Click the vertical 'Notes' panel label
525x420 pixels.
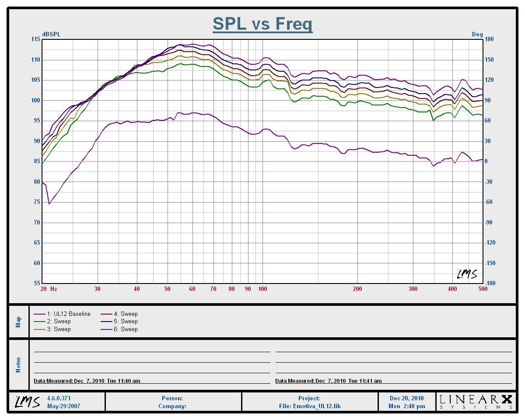tap(18, 365)
